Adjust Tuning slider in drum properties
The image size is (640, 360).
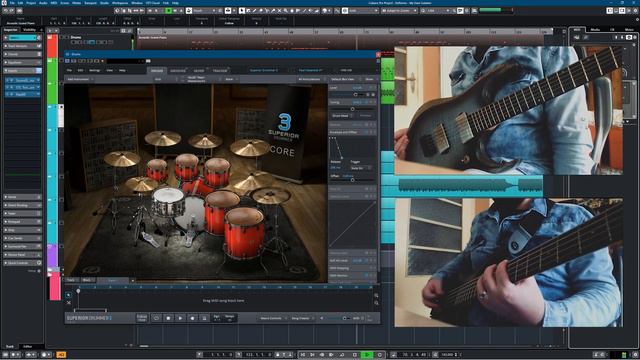[353, 109]
